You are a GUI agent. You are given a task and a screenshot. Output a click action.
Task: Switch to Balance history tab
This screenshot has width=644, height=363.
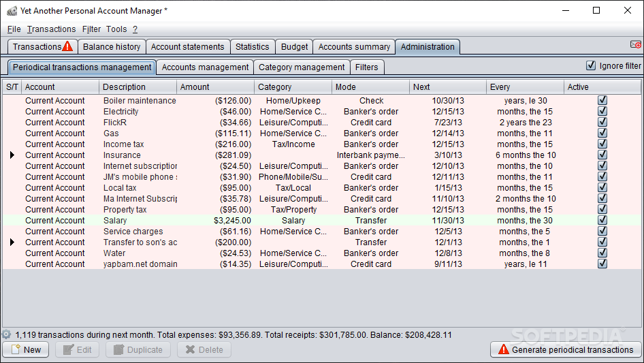click(x=111, y=46)
